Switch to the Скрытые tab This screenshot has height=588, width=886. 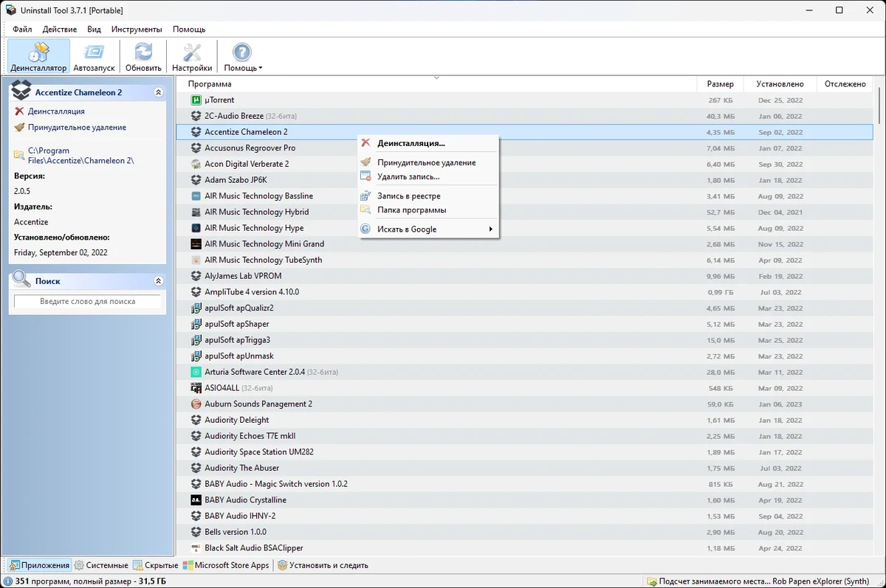[156, 566]
